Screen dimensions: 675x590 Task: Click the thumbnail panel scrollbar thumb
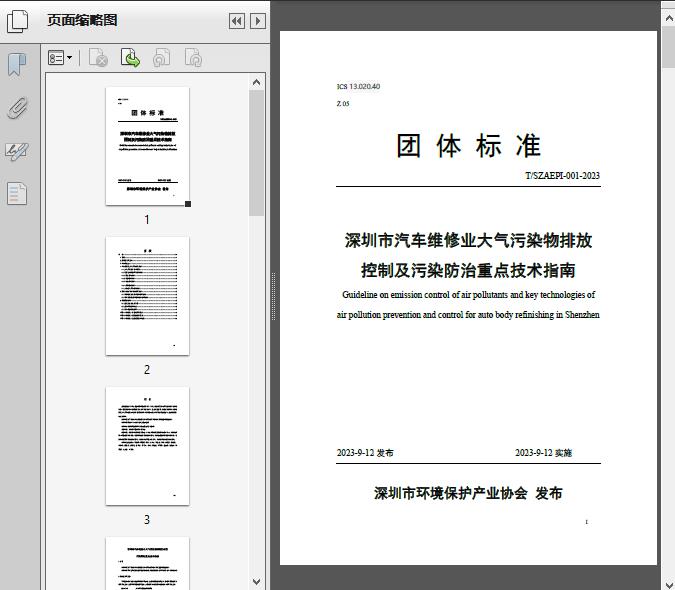point(257,153)
